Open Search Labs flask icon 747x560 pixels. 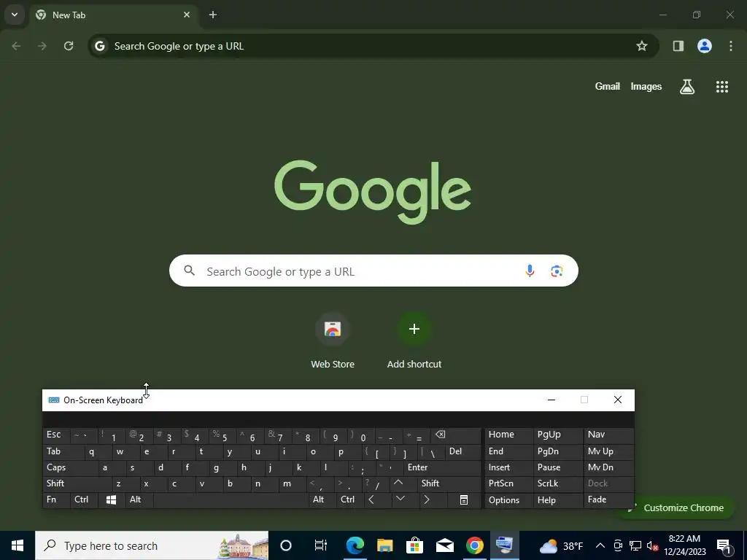(x=687, y=87)
